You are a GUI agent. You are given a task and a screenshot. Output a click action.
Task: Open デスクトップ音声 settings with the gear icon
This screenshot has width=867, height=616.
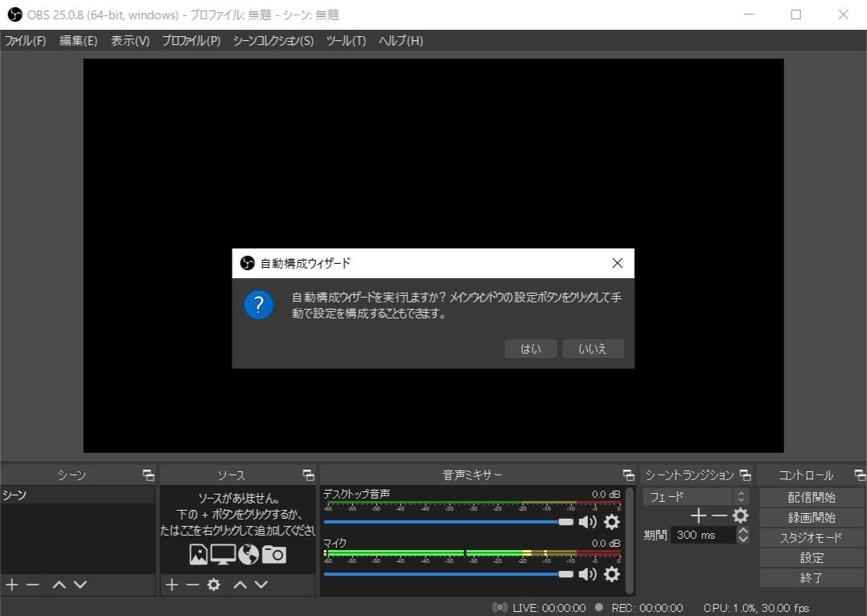pos(611,522)
